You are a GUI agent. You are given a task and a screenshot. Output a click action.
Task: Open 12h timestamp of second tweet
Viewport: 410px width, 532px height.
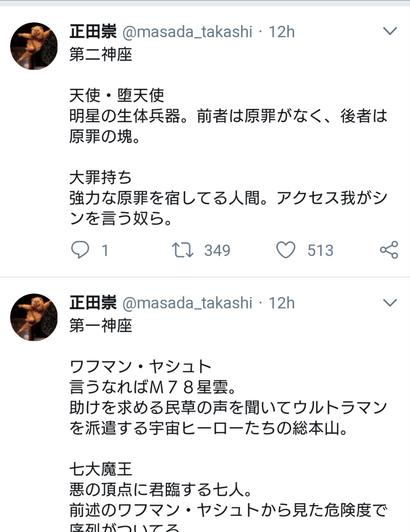click(281, 303)
